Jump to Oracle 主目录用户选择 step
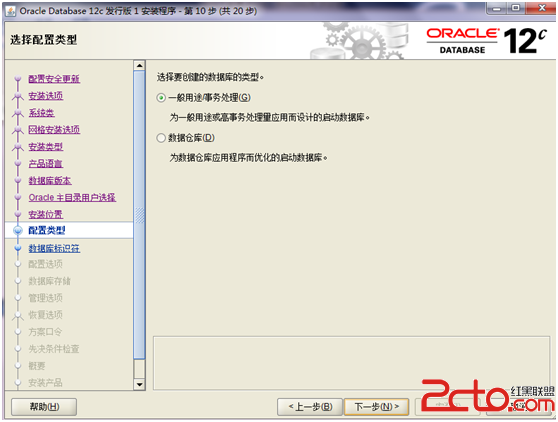The height and width of the screenshot is (422, 558). [72, 197]
